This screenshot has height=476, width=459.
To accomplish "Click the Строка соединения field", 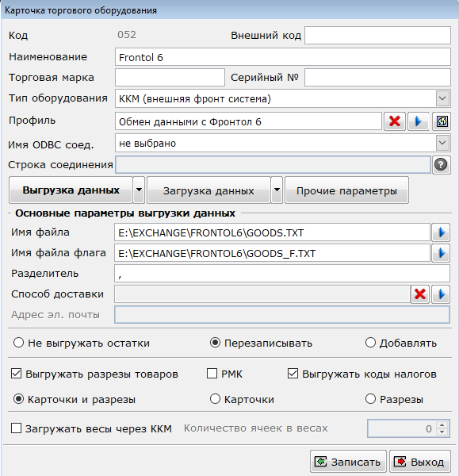I will [273, 165].
